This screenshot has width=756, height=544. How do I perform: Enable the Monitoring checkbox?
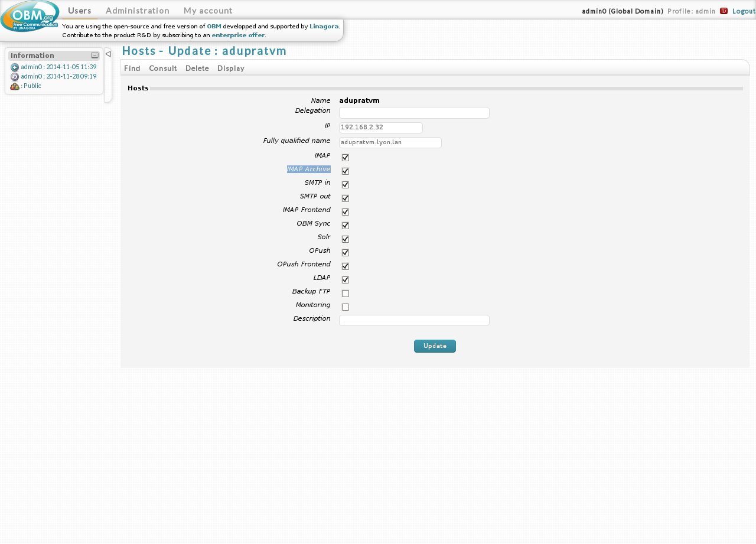point(346,307)
